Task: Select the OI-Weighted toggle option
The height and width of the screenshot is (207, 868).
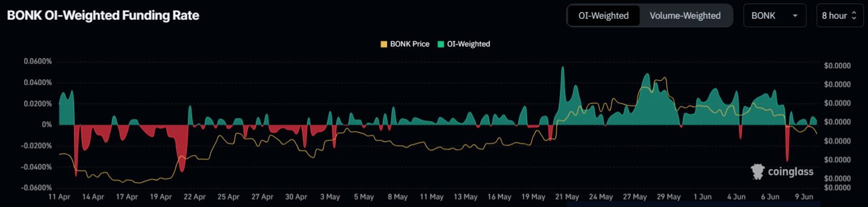Action: pyautogui.click(x=604, y=16)
